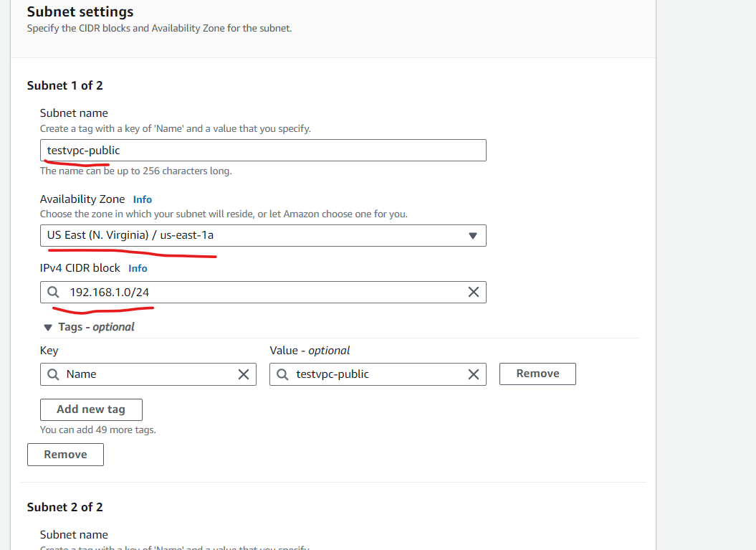Clear the IPv4 CIDR block value
This screenshot has height=550, width=756.
coord(474,292)
